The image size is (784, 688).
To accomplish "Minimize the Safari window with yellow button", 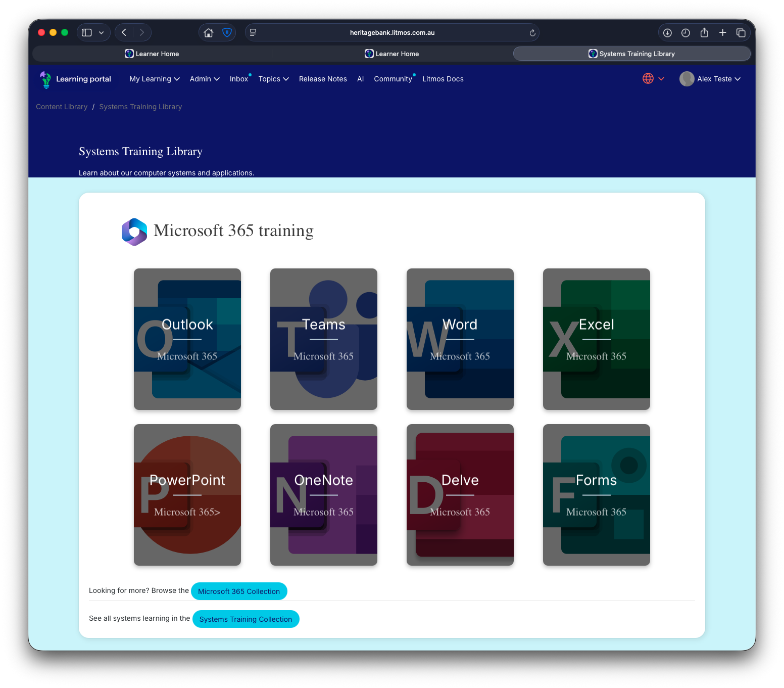I will click(53, 32).
